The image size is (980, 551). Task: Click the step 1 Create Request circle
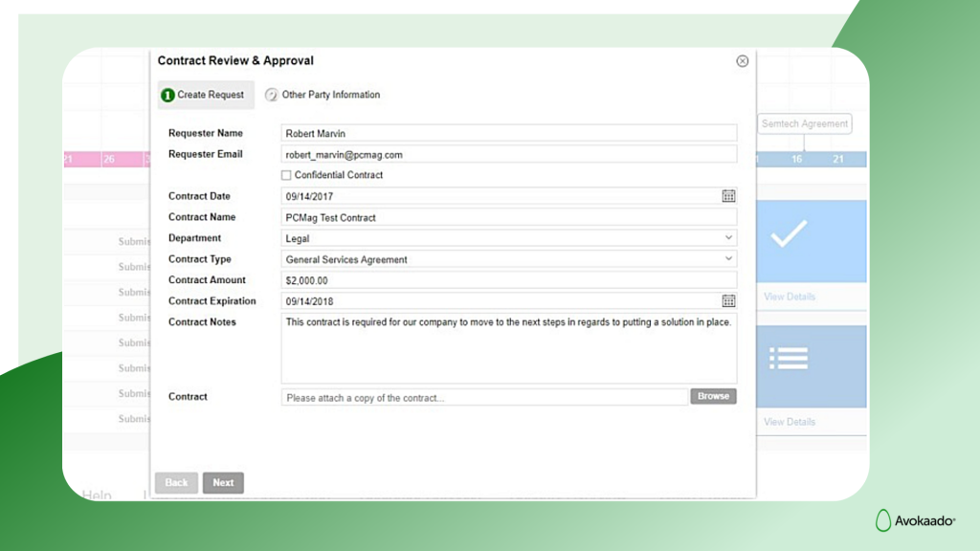click(169, 95)
